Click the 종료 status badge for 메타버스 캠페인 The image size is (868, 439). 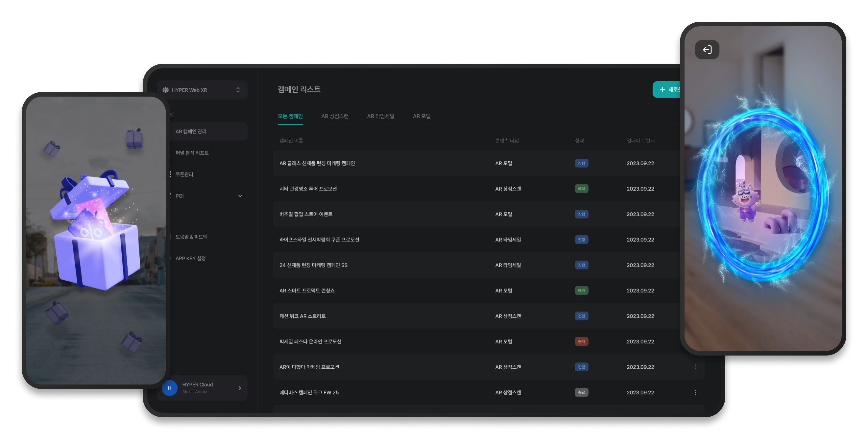point(581,393)
